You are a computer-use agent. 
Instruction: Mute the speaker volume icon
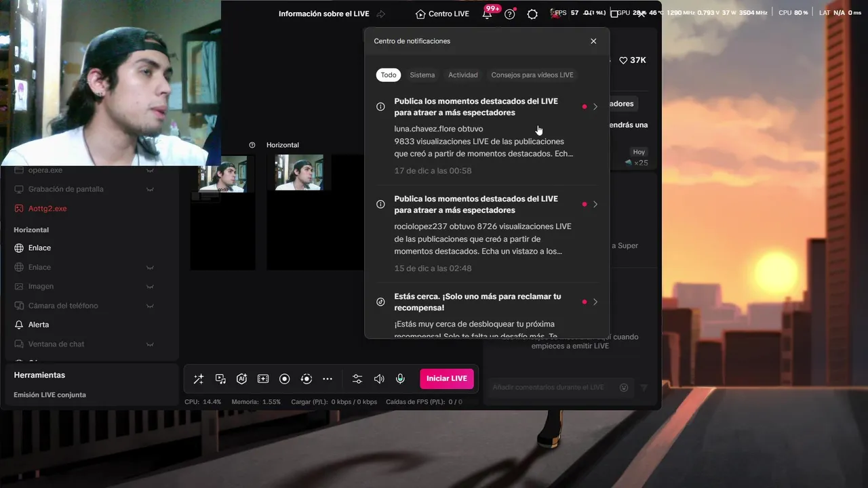[379, 379]
